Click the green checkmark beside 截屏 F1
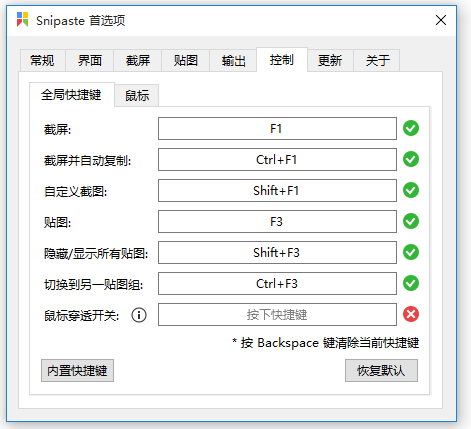 point(411,128)
